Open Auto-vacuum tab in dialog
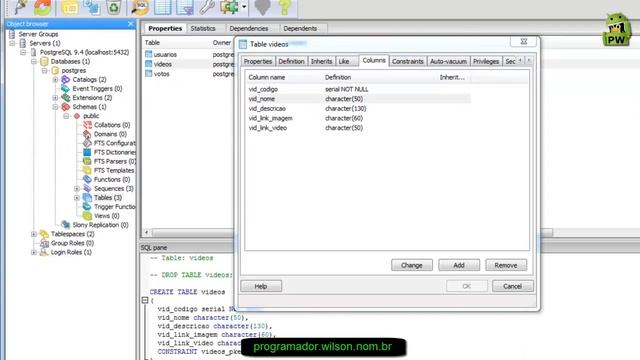Screen dimensions: 640x360 [x=448, y=61]
